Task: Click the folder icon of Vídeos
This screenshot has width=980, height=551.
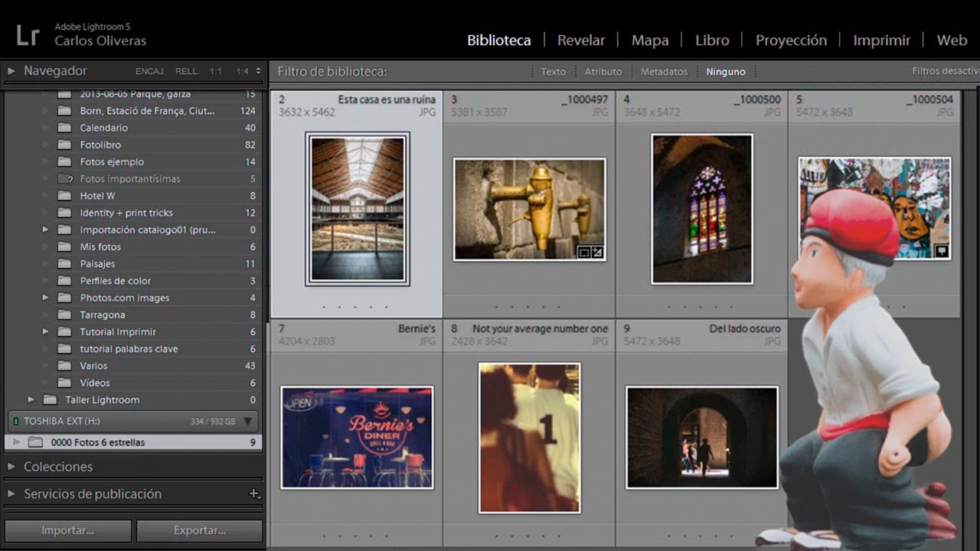Action: (x=66, y=383)
